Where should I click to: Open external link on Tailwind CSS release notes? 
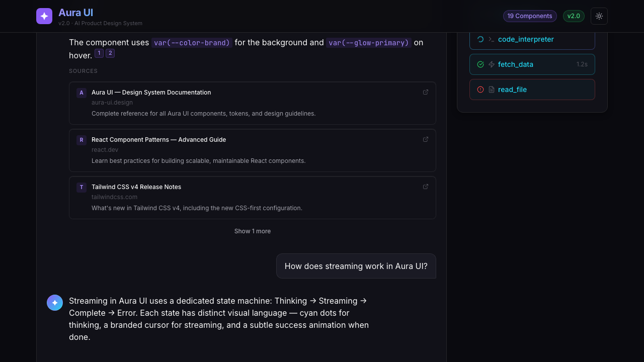click(425, 187)
